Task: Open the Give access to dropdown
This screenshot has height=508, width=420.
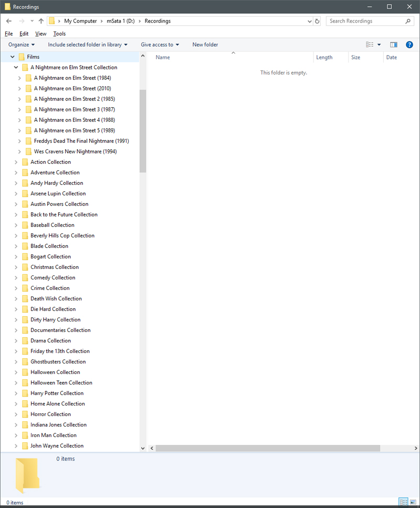Action: 160,45
